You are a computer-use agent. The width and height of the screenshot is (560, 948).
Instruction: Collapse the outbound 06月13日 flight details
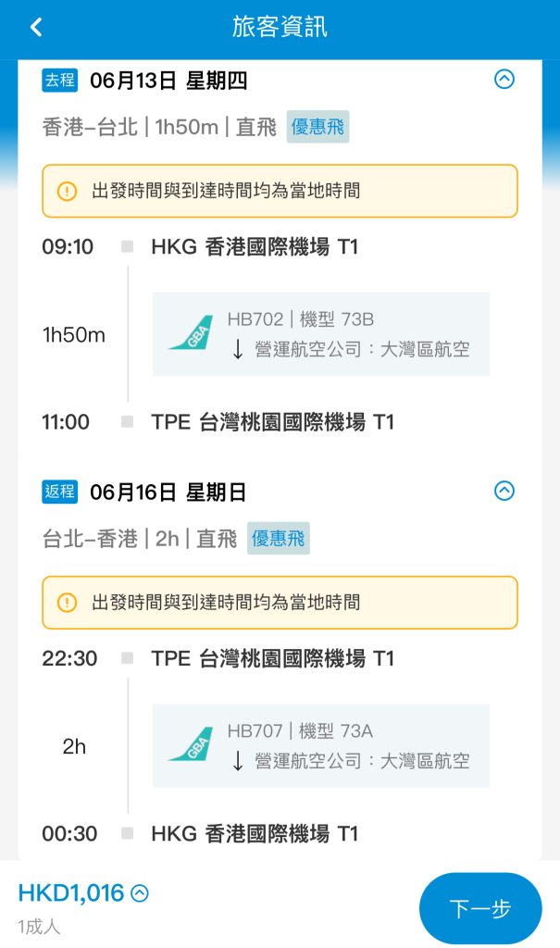pyautogui.click(x=504, y=80)
